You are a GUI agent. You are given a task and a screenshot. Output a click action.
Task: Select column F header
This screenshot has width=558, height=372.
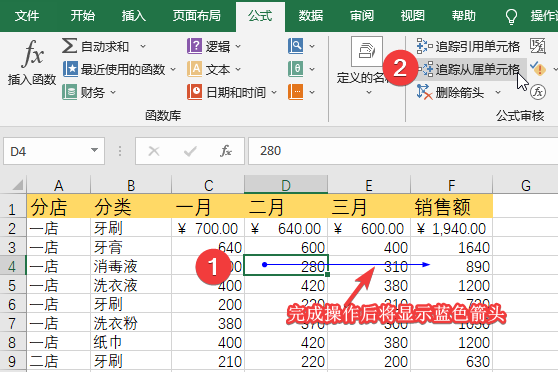click(x=452, y=185)
